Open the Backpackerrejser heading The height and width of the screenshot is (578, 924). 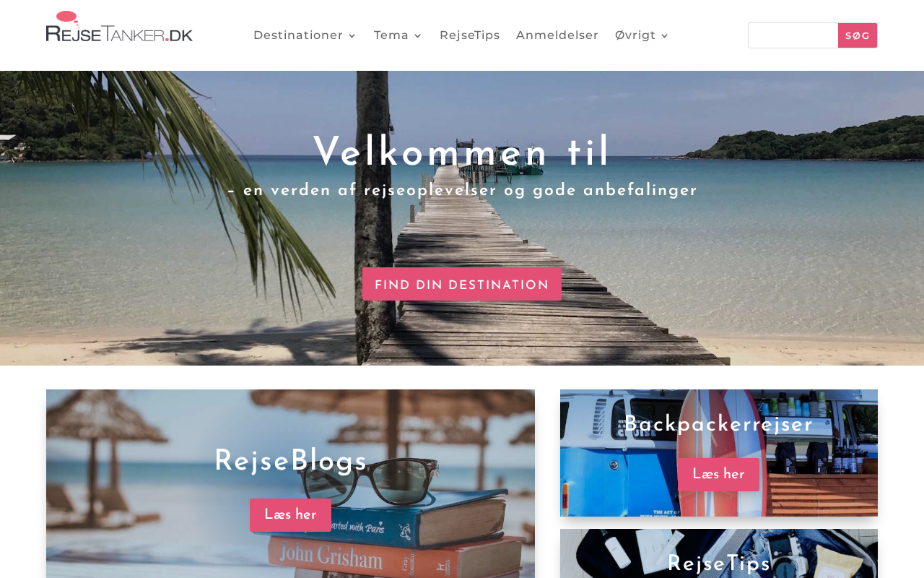click(719, 425)
